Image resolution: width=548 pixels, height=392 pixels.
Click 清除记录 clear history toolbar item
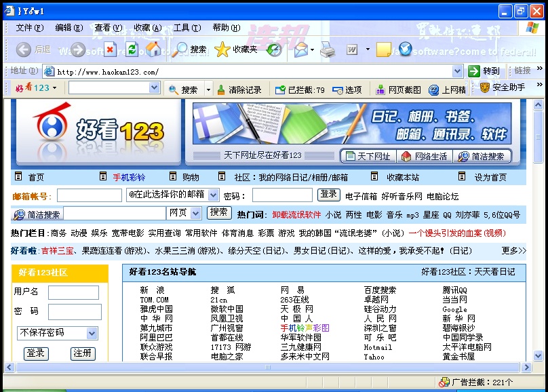coord(239,90)
